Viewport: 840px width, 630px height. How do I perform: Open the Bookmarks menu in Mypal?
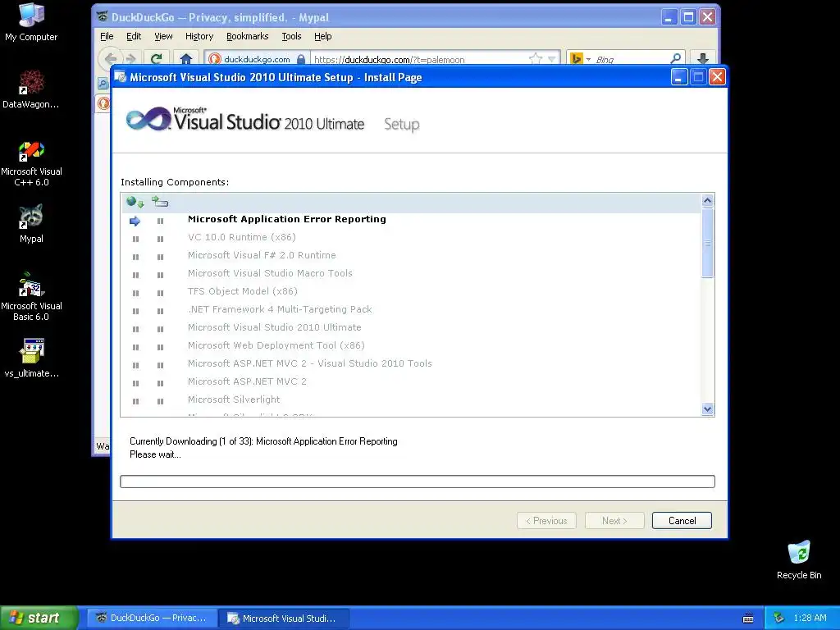248,36
